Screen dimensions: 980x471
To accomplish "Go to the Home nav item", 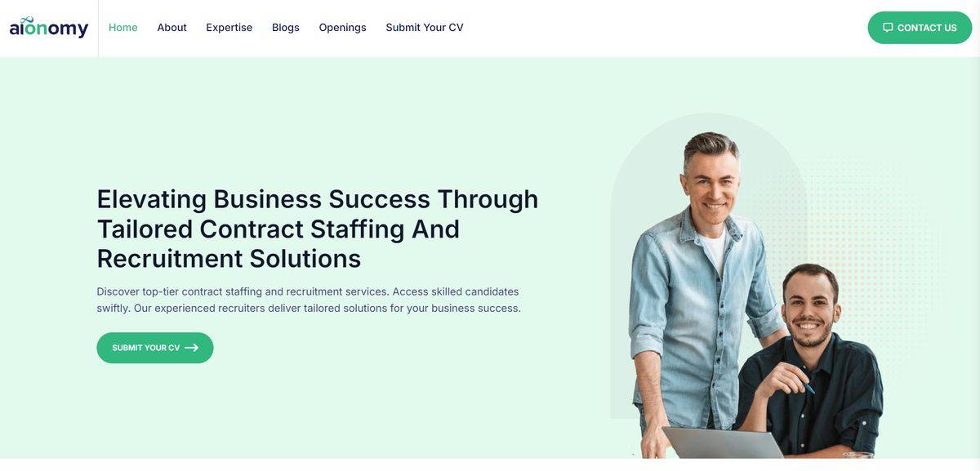I will point(123,28).
